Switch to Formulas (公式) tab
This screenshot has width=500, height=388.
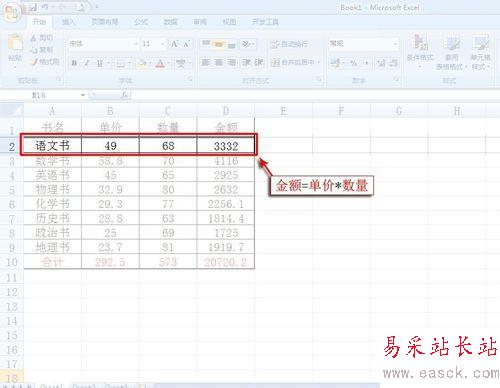click(141, 22)
